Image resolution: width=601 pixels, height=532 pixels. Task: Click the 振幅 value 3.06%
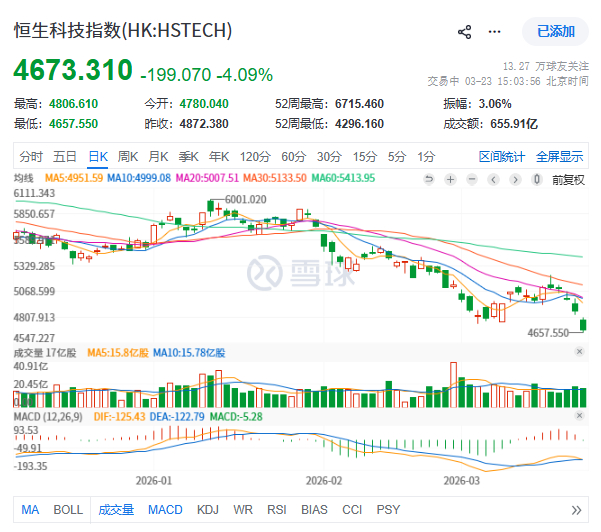495,104
